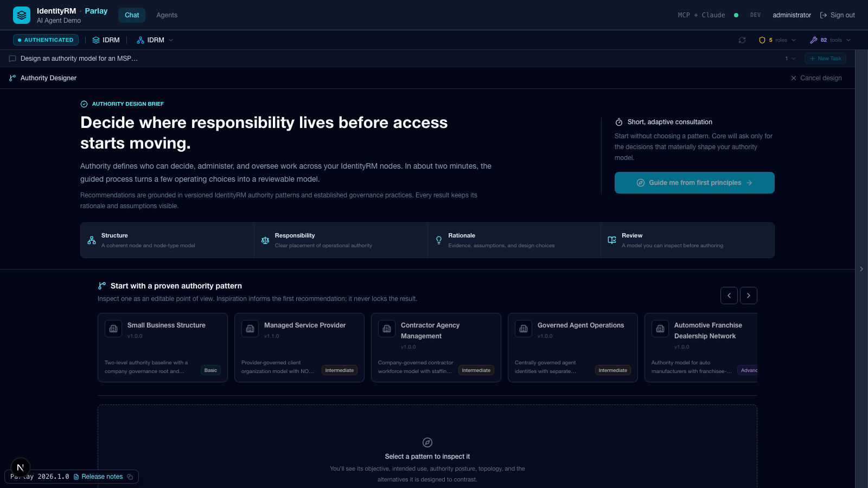
Task: Show next authority patterns
Action: 749,296
